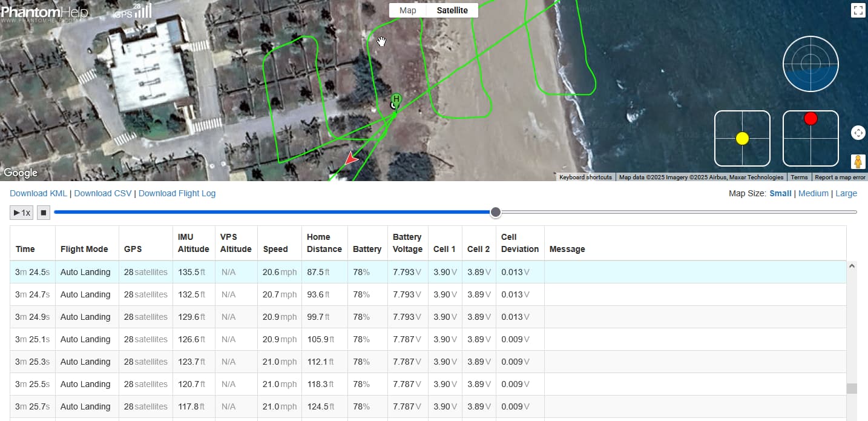Download the CSV file
The height and width of the screenshot is (421, 868).
103,193
